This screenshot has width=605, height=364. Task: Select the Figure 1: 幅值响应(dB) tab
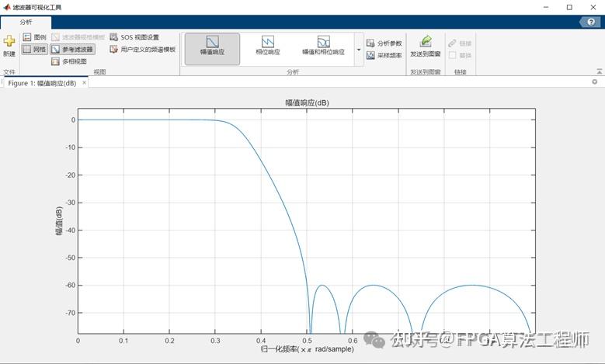coord(42,83)
